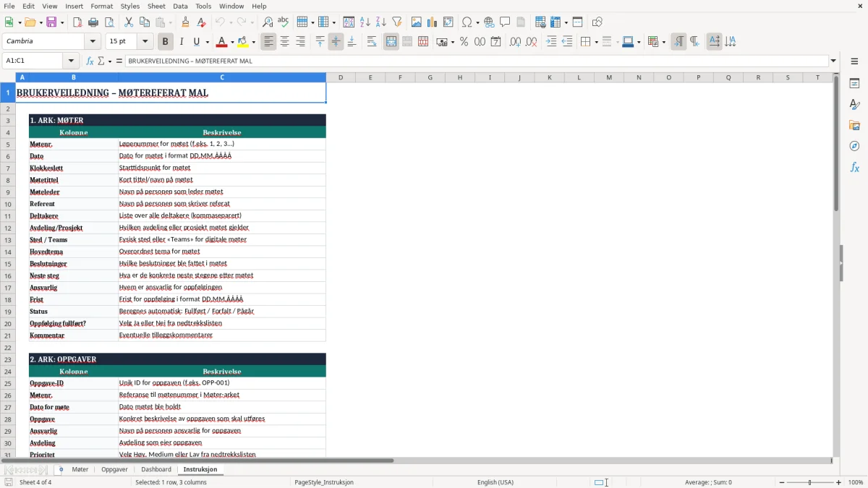Define the print area

540,22
